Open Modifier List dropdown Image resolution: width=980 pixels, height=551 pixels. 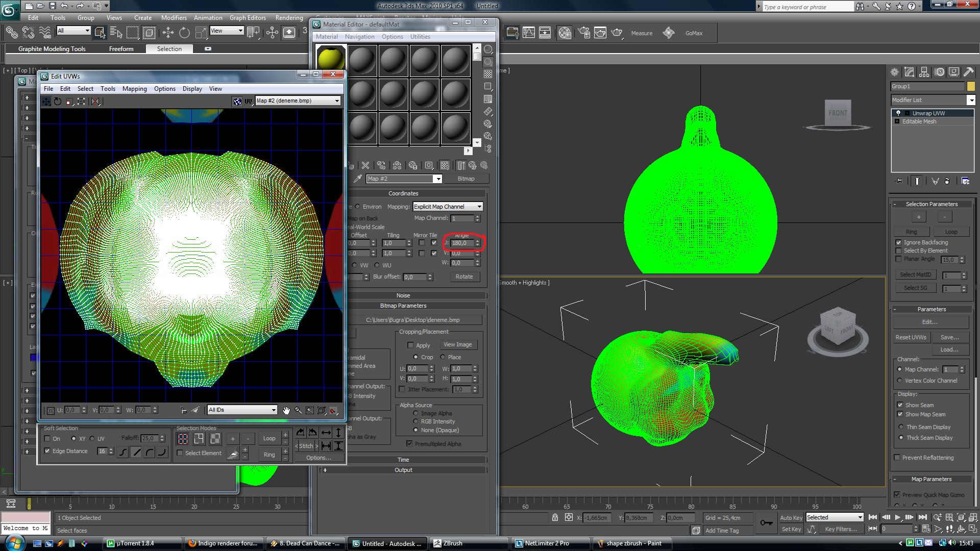click(x=933, y=100)
